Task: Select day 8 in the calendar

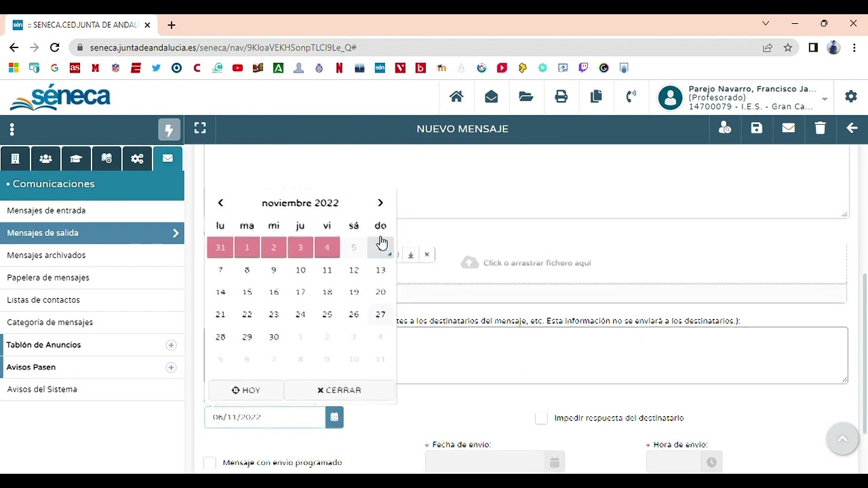Action: [x=247, y=270]
